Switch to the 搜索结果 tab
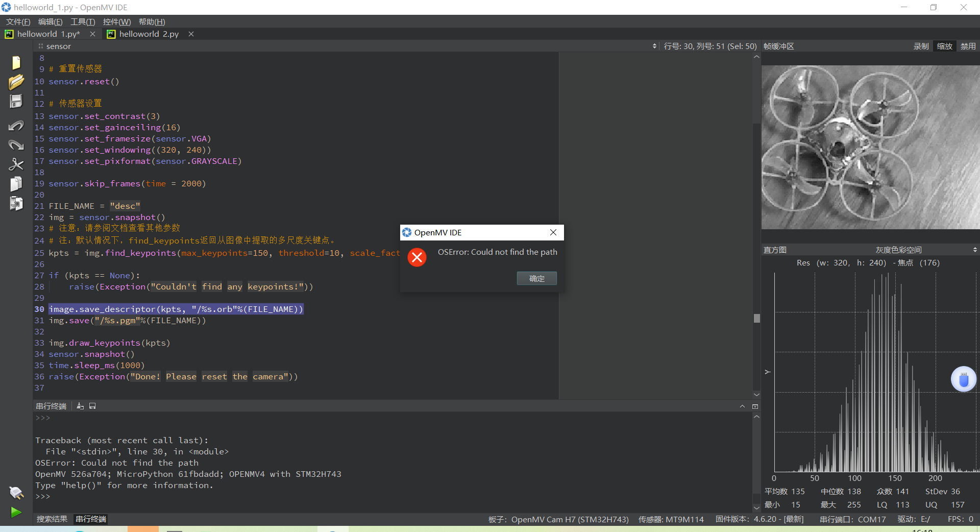Image resolution: width=980 pixels, height=532 pixels. (x=52, y=519)
